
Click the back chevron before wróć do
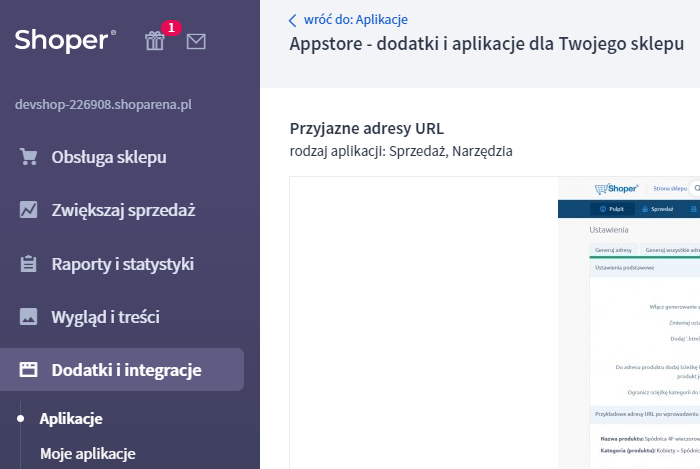[x=292, y=20]
